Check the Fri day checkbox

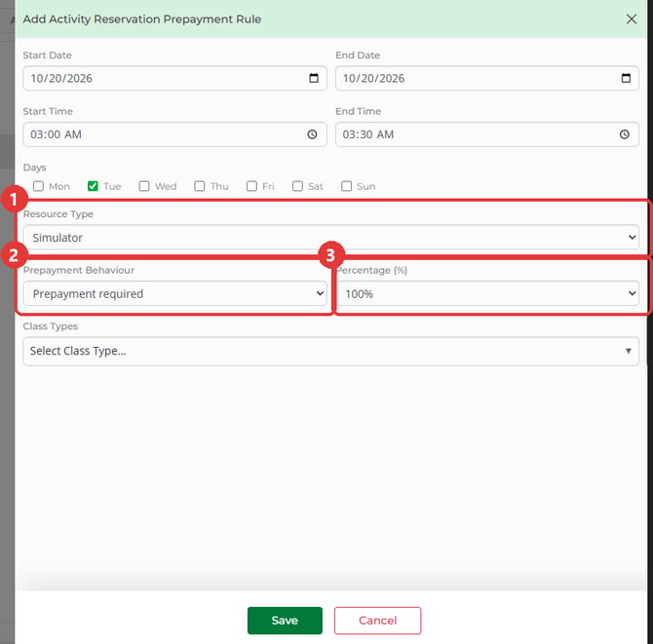[x=251, y=186]
